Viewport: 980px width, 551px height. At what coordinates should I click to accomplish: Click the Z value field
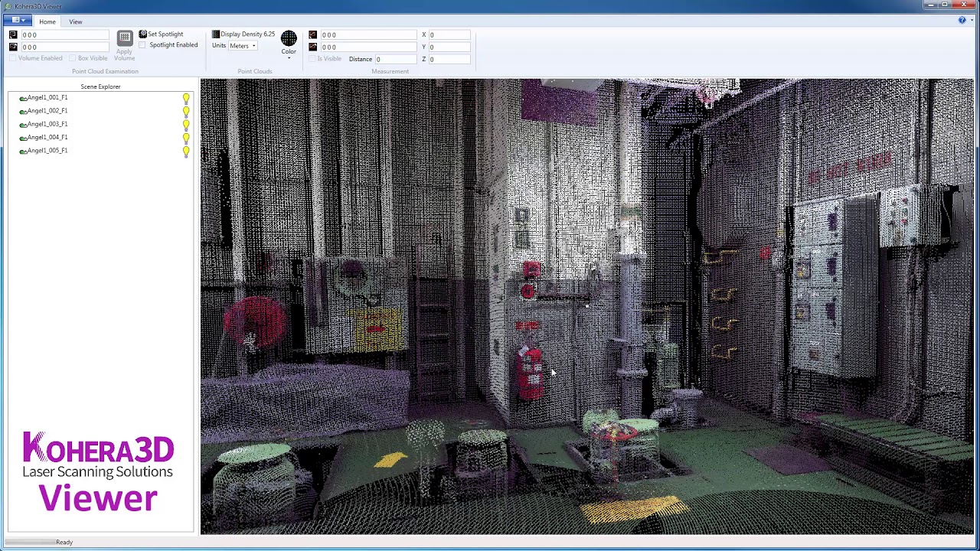click(449, 59)
